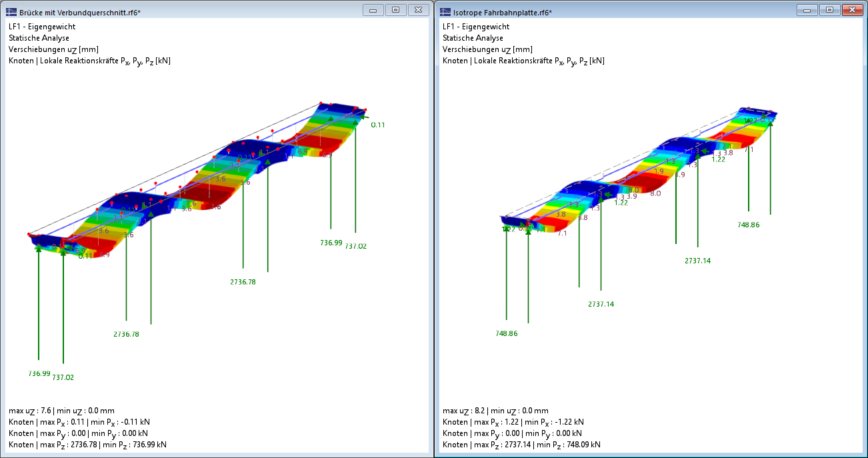Click the app icon in the Brücke mit Verbundquerschnitt title bar
Screen dimensions: 868x458
point(11,12)
